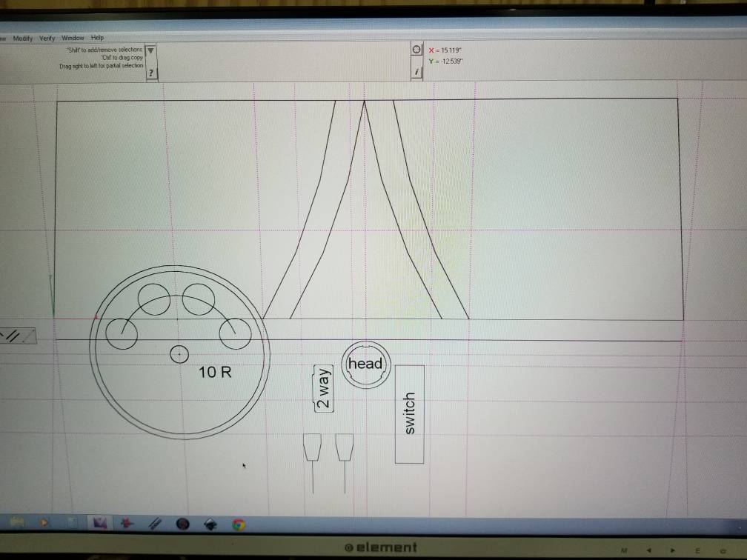Open the Verify menu
Image resolution: width=747 pixels, height=560 pixels.
click(x=47, y=38)
